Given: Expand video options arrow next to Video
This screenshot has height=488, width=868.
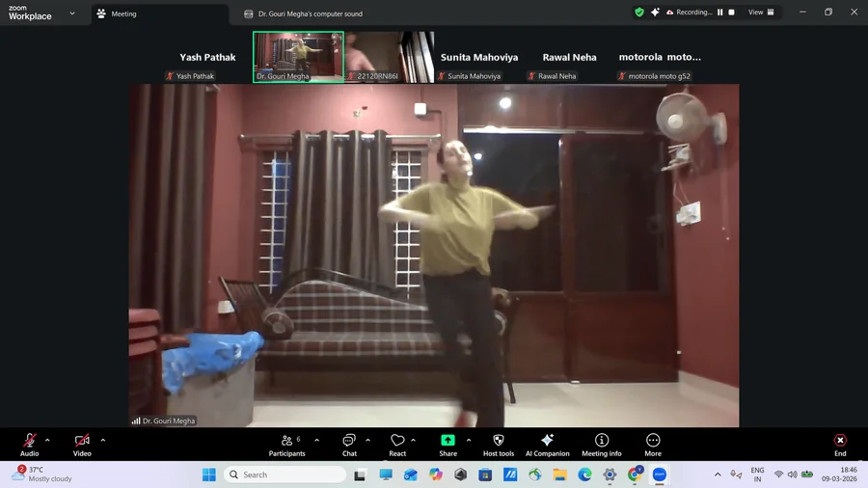Looking at the screenshot, I should tap(103, 441).
